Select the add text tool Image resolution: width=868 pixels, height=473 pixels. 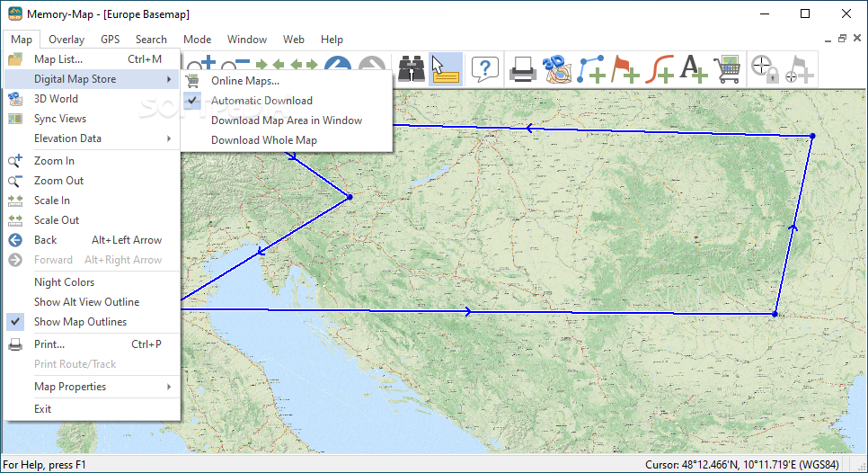pyautogui.click(x=694, y=69)
